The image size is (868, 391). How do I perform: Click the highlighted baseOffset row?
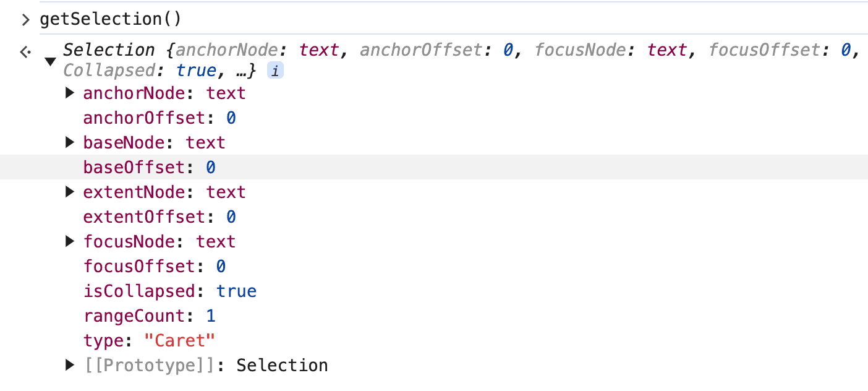coord(149,167)
